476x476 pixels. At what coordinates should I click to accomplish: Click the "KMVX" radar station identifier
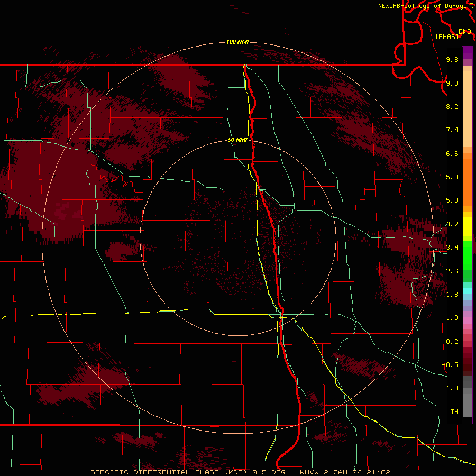click(x=309, y=472)
